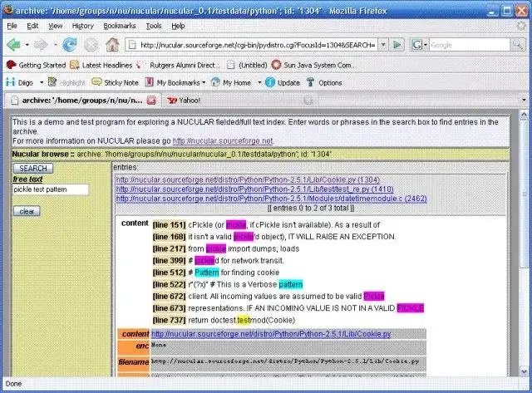
Task: Click the "entries 0 to 2 of 3 total" text
Action: (x=311, y=208)
